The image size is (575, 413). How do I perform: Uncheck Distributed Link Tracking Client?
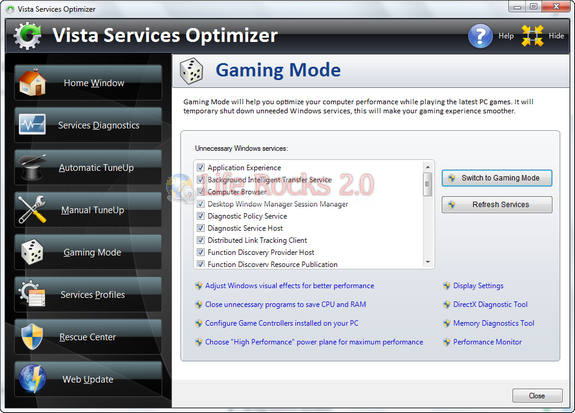(x=201, y=240)
